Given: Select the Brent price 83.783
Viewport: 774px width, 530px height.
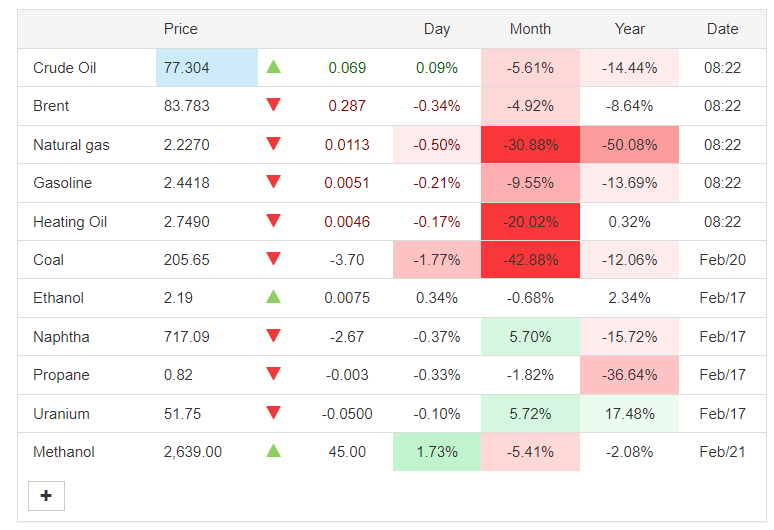Looking at the screenshot, I should point(187,106).
